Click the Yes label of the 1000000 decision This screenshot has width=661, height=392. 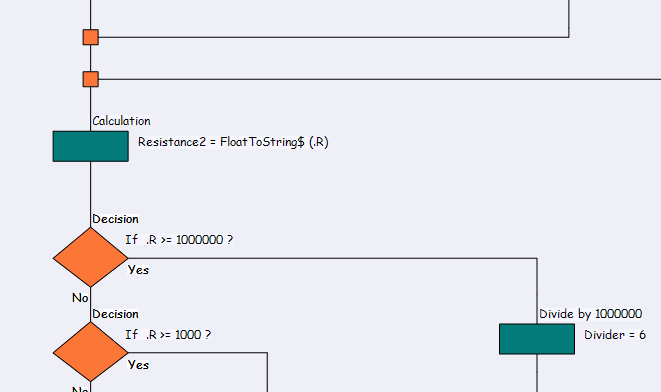[x=138, y=270]
